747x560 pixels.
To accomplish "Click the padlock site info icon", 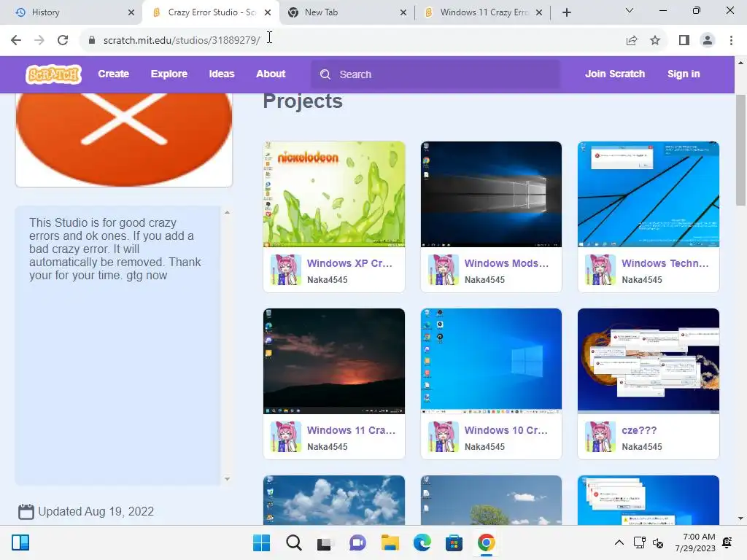I will pyautogui.click(x=92, y=40).
